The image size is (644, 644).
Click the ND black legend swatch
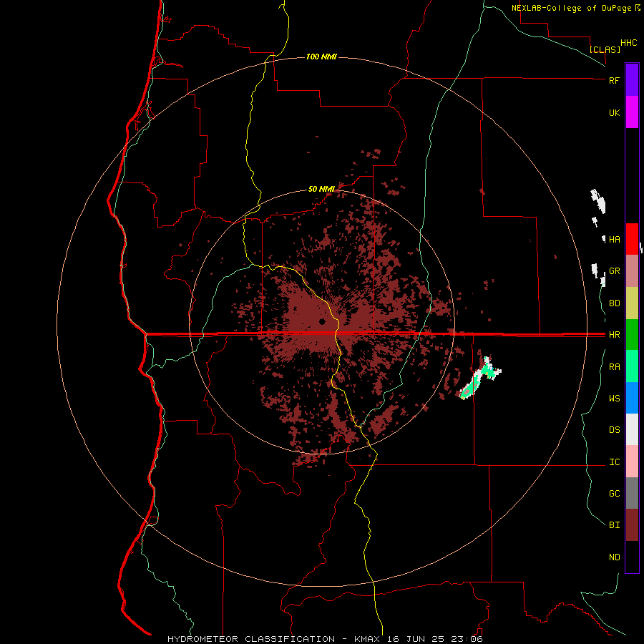click(632, 557)
